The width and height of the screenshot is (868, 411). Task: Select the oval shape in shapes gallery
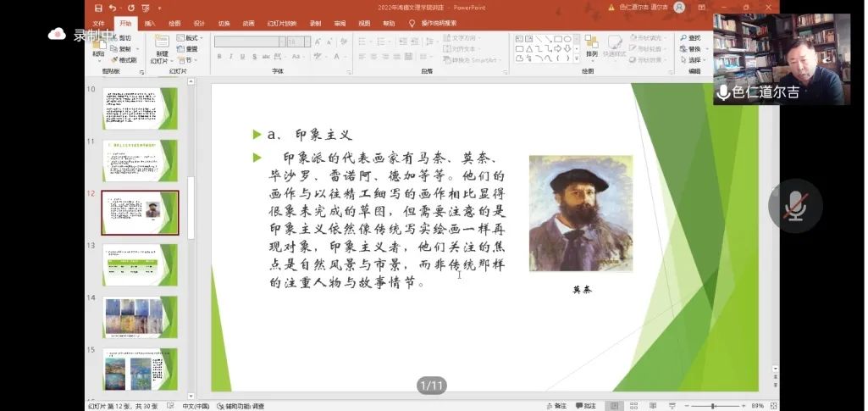[x=567, y=39]
